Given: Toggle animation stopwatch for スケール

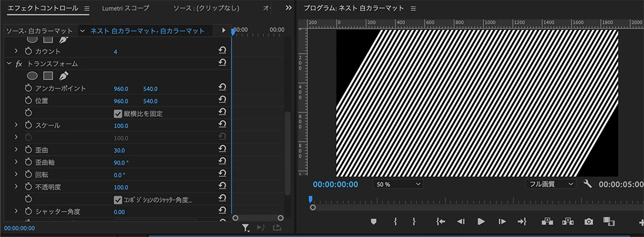Looking at the screenshot, I should (x=28, y=126).
